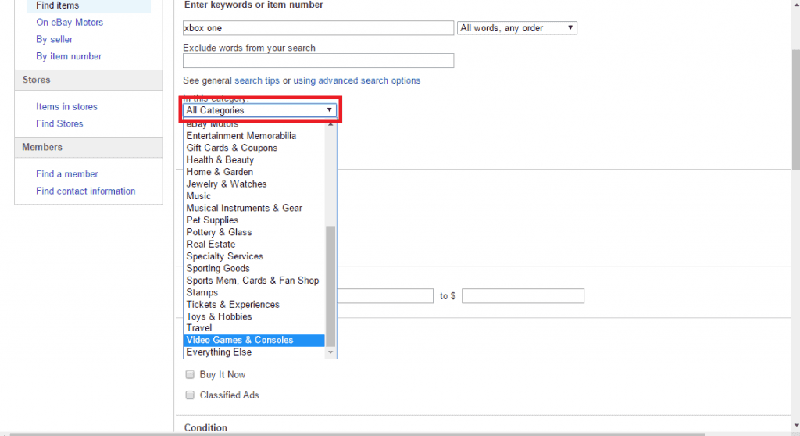Open the All Categories dropdown
This screenshot has height=436, width=800.
coord(260,110)
